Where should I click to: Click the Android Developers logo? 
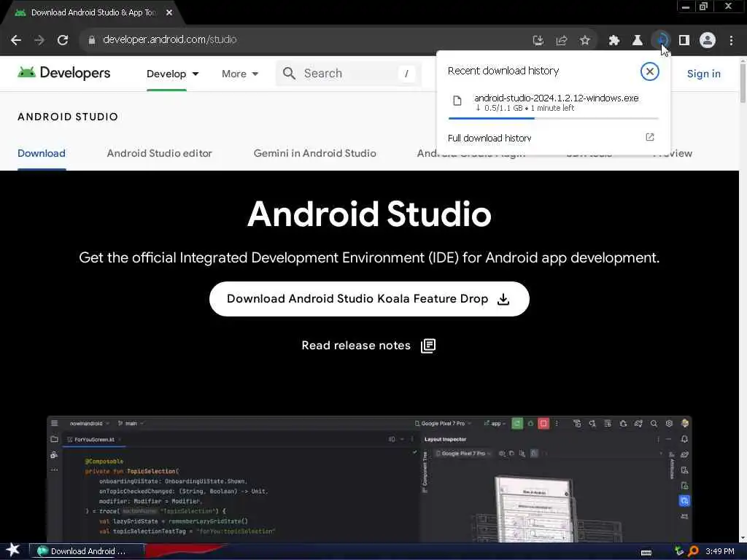click(x=64, y=73)
